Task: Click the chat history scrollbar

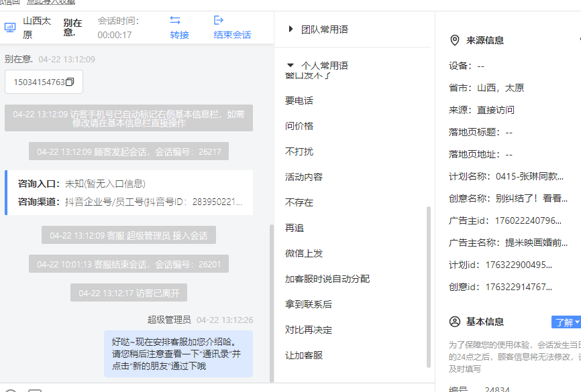Action: [x=271, y=303]
